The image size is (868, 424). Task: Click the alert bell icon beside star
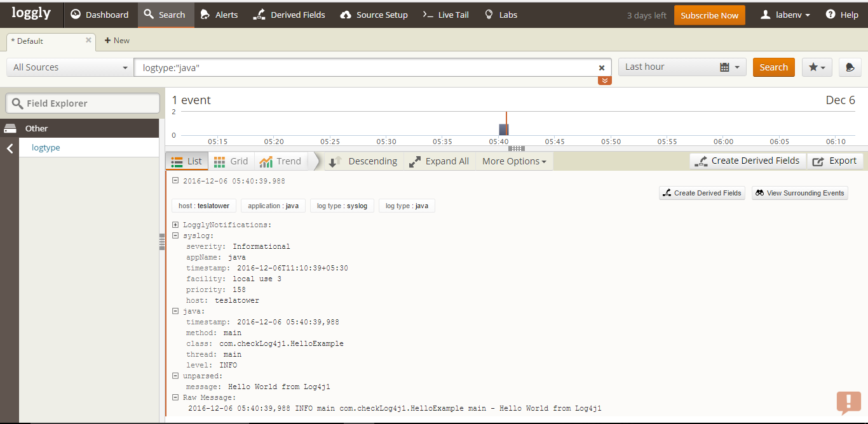pos(850,67)
